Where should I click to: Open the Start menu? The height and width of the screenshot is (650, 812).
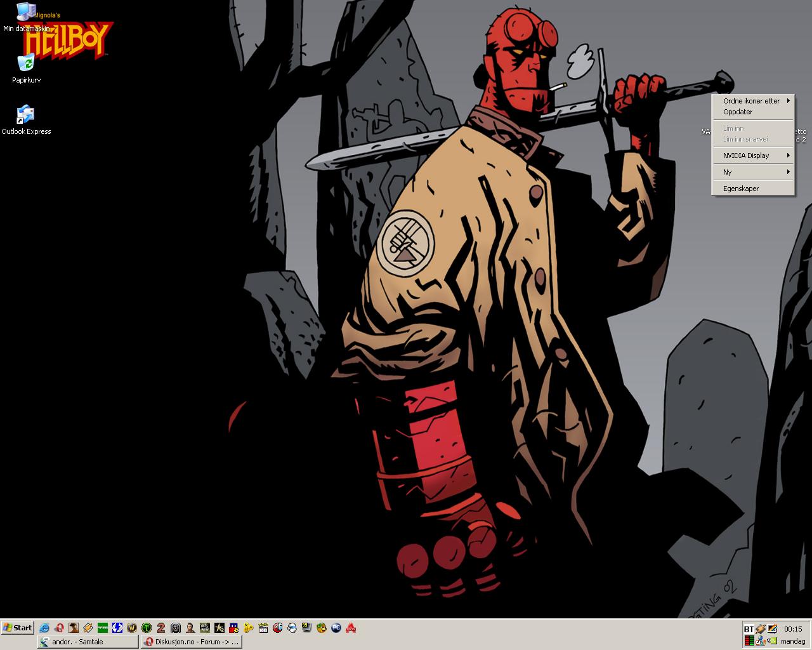point(17,628)
